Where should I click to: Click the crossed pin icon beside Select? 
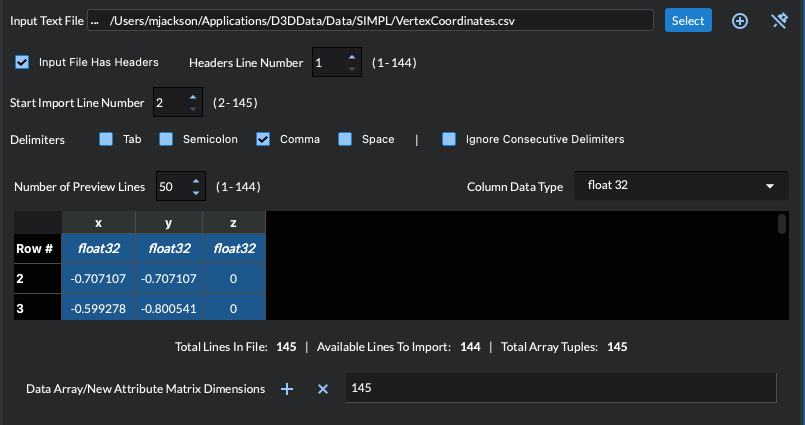(779, 21)
